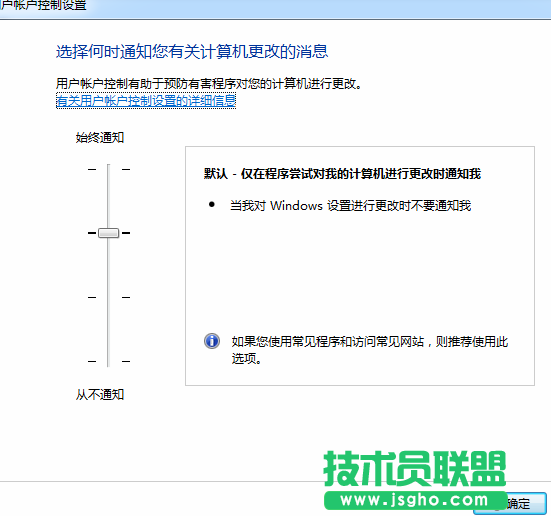This screenshot has height=516, width=551.
Task: Click the bold text 默认 - 仅在程序尝试对我的计算机进行更改时通知我
Action: (342, 174)
